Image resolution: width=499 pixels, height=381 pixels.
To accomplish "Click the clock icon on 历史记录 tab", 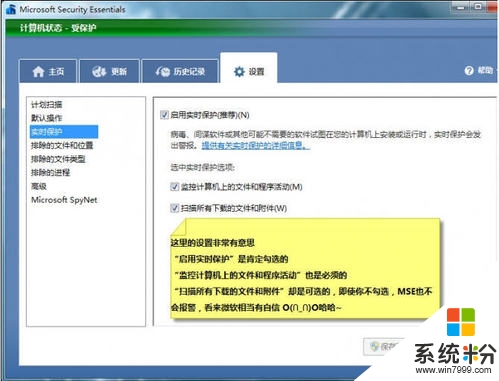I will tap(163, 71).
